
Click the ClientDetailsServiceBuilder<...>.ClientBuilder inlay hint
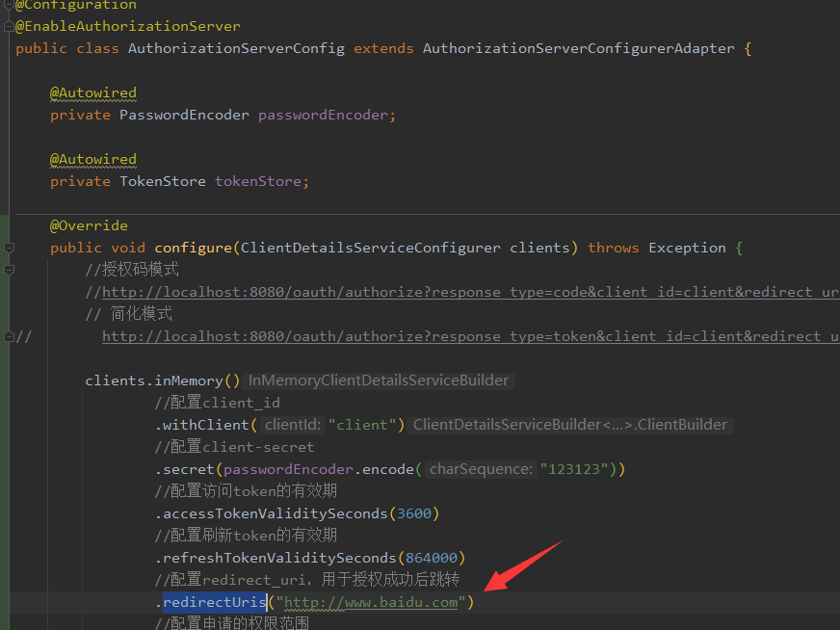click(x=570, y=426)
